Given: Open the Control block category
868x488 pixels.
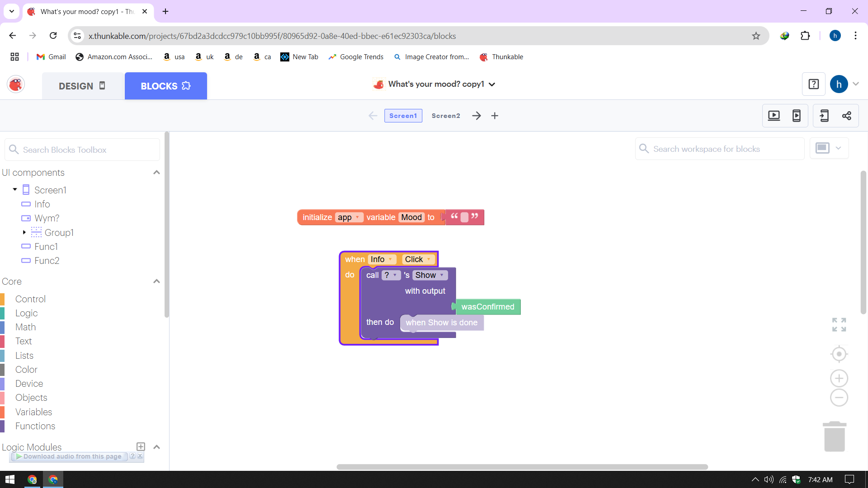Looking at the screenshot, I should pyautogui.click(x=30, y=299).
